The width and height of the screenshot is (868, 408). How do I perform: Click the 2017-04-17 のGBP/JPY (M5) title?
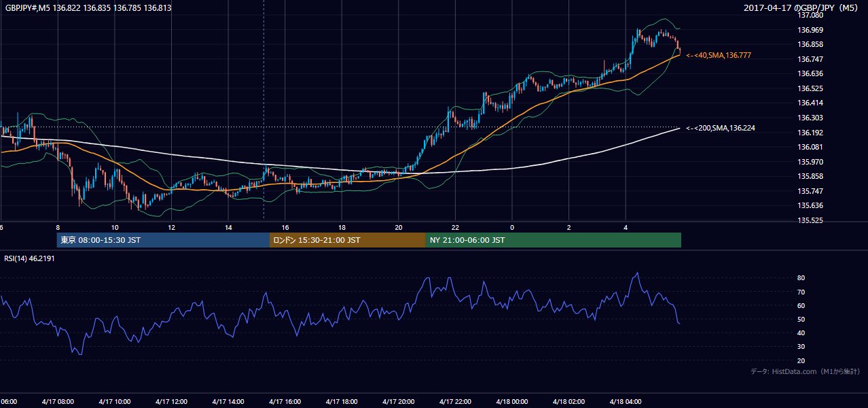802,8
